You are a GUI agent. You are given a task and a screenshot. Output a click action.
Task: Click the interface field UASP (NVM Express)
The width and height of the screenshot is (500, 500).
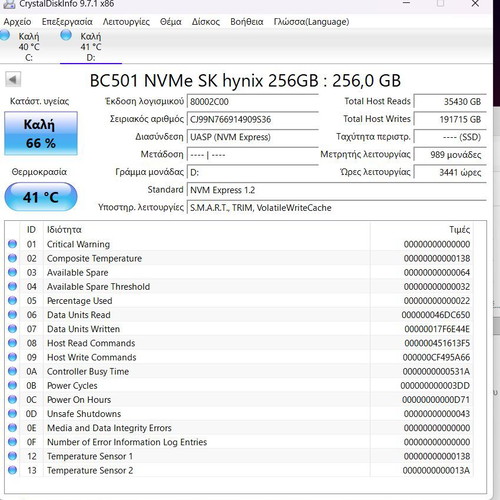click(x=253, y=137)
